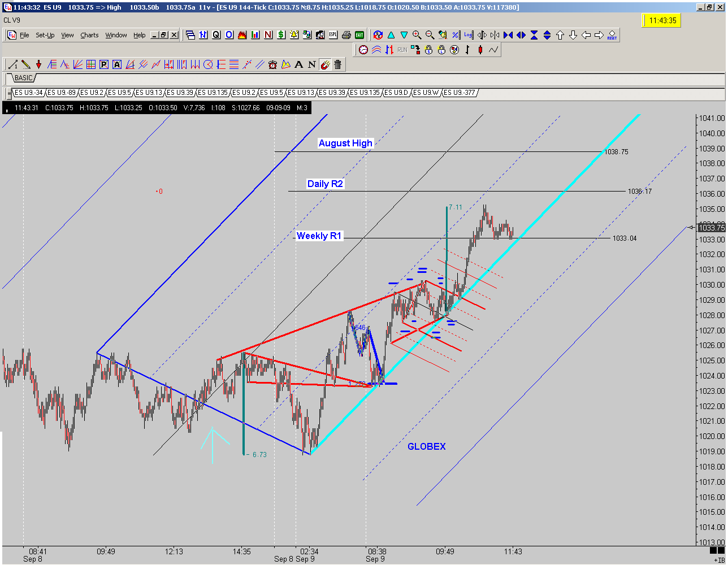728x565 pixels.
Task: Toggle the padlock L lock icon
Action: click(441, 50)
